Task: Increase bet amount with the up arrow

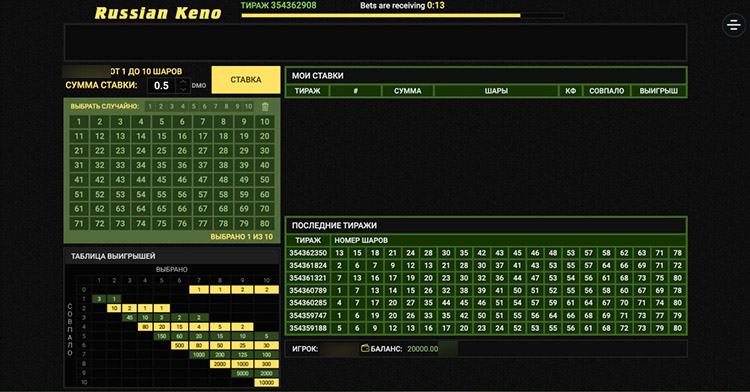Action: (183, 82)
